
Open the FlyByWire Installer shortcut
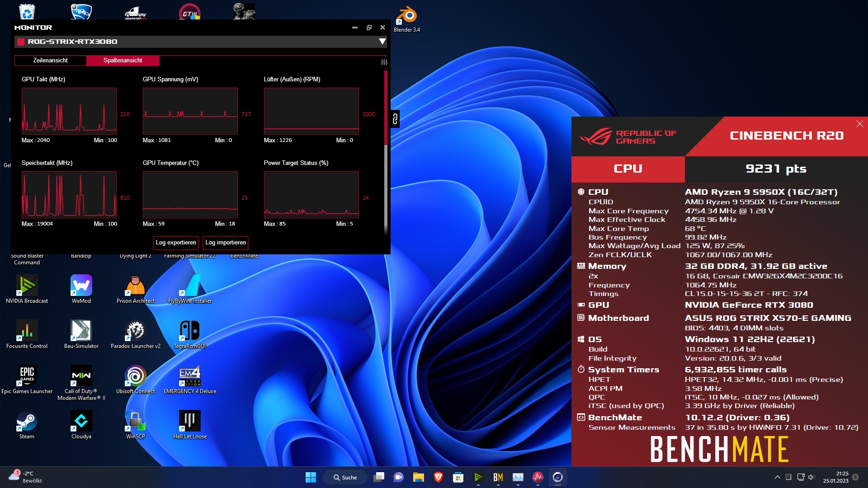coord(189,290)
